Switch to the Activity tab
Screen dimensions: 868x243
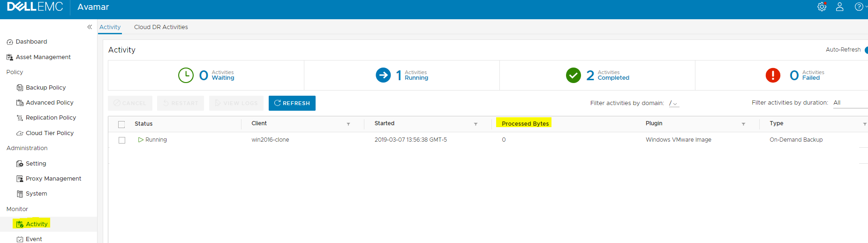coord(110,27)
